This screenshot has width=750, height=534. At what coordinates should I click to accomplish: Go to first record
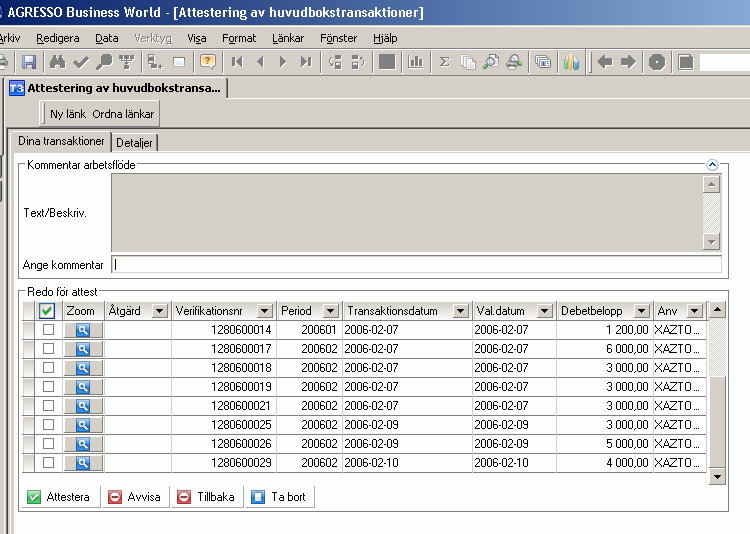[237, 62]
